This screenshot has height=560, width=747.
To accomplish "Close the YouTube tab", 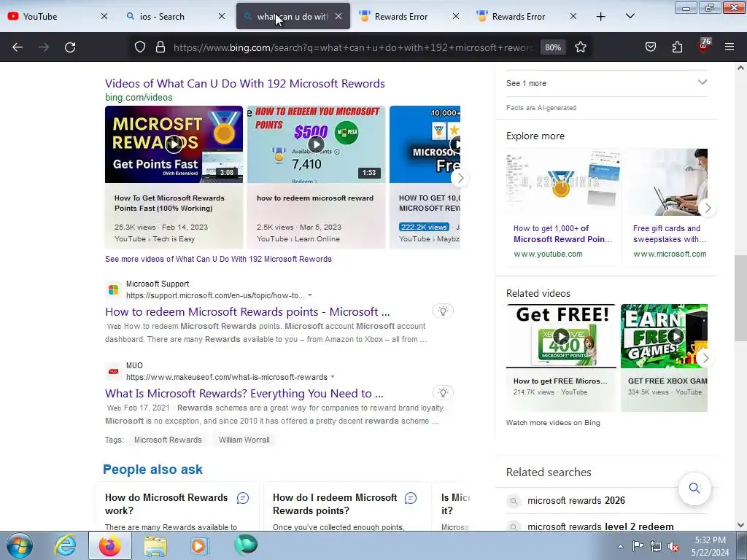I will pos(104,17).
